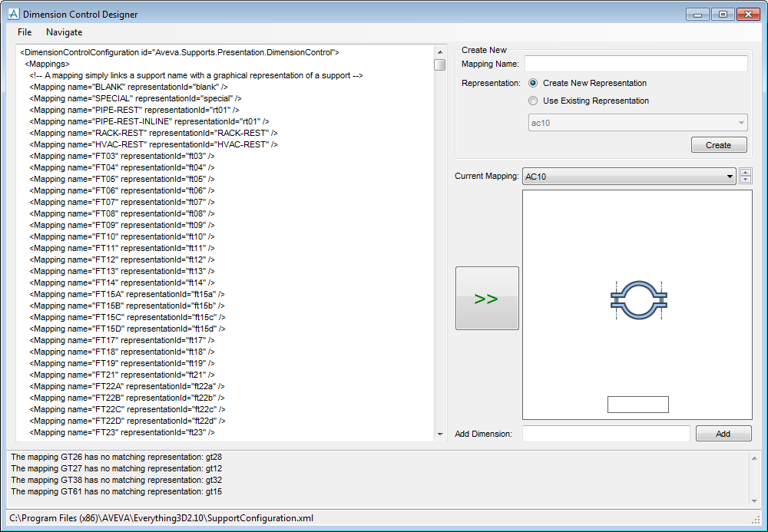Click the log panel scroll-down arrow

[x=753, y=501]
